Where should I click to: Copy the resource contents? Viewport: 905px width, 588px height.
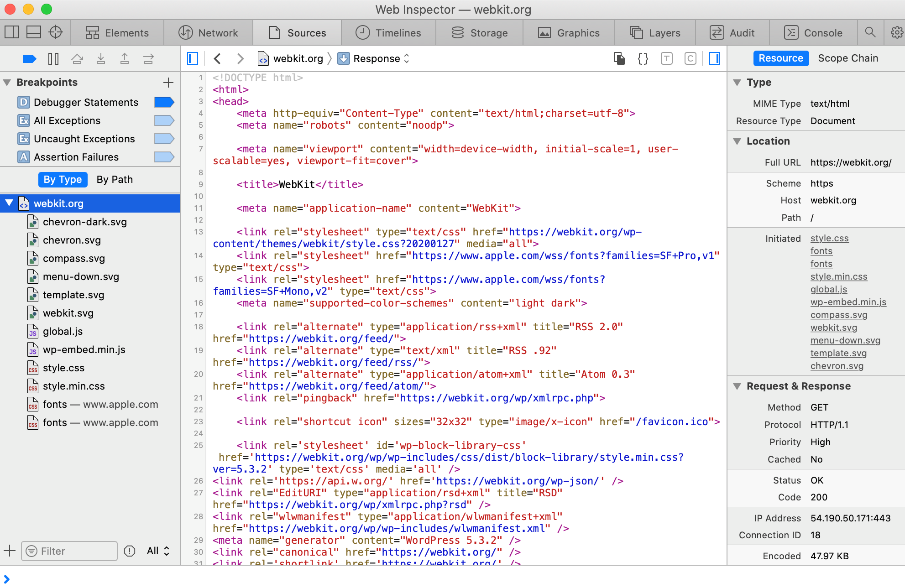619,58
